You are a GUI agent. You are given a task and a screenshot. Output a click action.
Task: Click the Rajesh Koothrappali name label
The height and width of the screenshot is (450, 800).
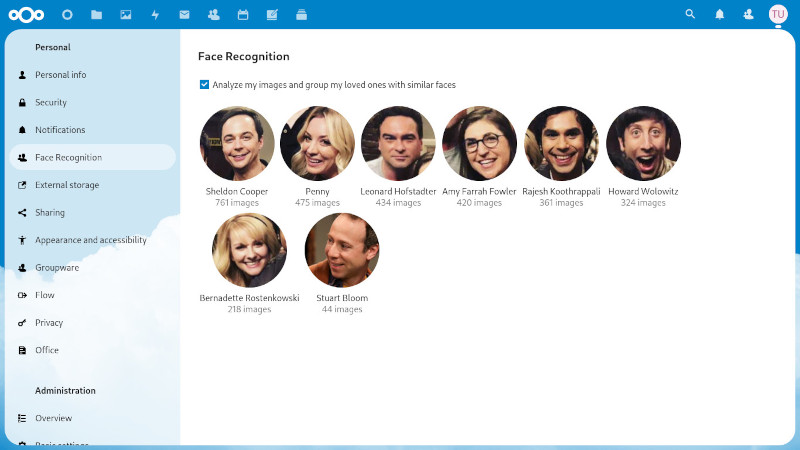[x=561, y=191]
